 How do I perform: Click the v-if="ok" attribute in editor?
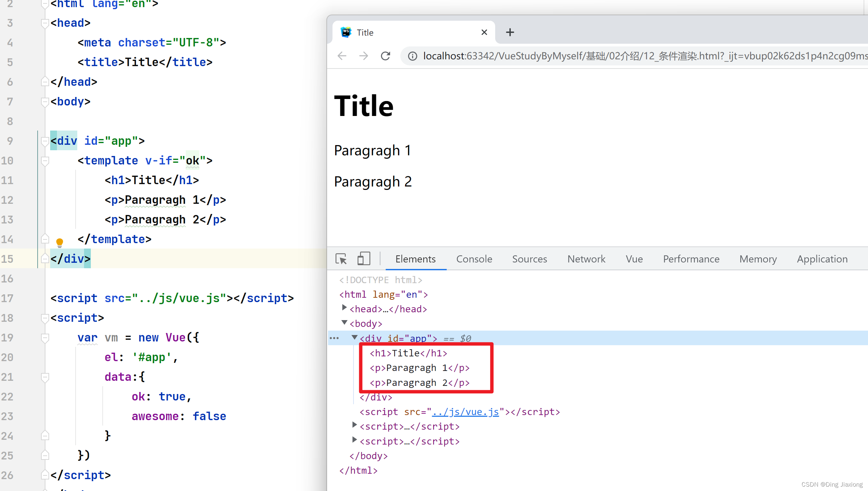[x=175, y=161]
